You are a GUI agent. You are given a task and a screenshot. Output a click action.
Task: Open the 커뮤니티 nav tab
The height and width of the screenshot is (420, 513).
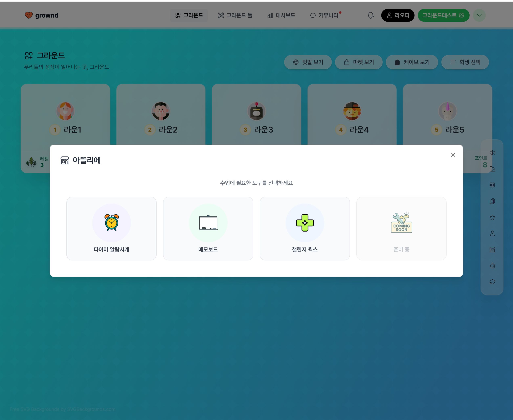pos(325,15)
